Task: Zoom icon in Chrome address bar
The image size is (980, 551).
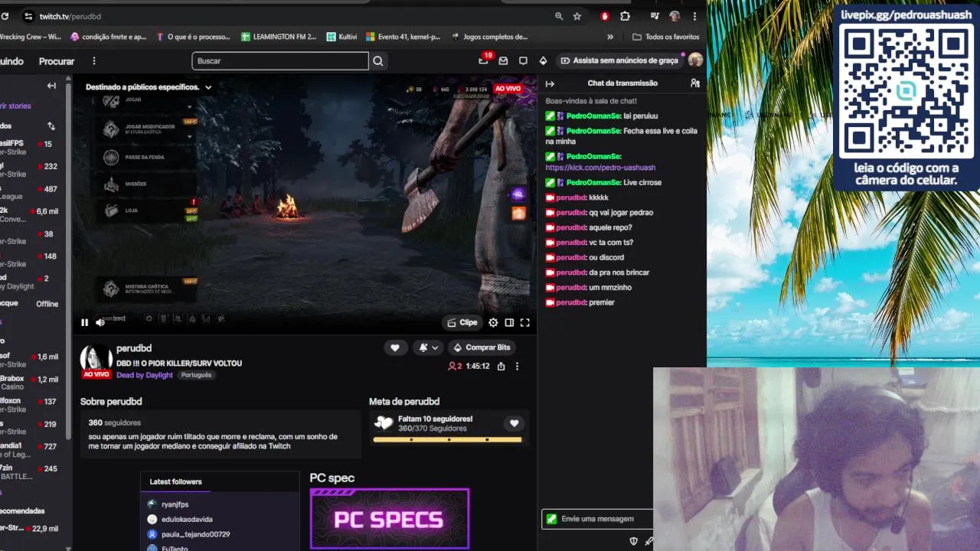Action: (x=559, y=16)
